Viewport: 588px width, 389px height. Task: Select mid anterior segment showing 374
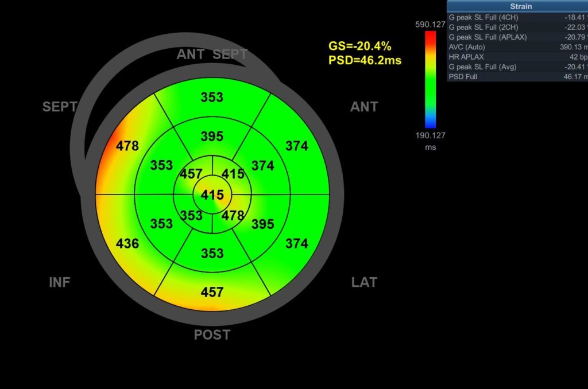(x=263, y=165)
